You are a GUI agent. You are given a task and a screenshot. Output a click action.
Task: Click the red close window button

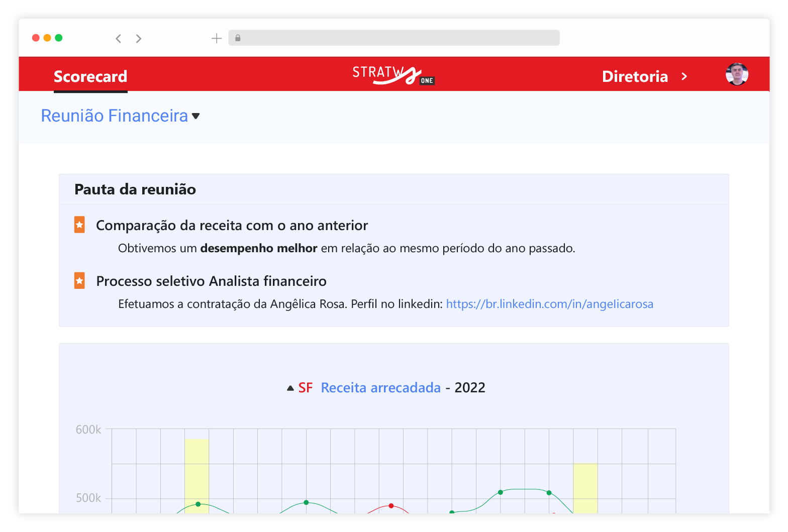[36, 38]
